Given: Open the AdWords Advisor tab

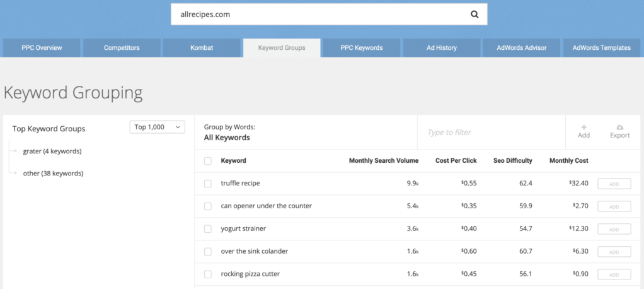Looking at the screenshot, I should 522,48.
